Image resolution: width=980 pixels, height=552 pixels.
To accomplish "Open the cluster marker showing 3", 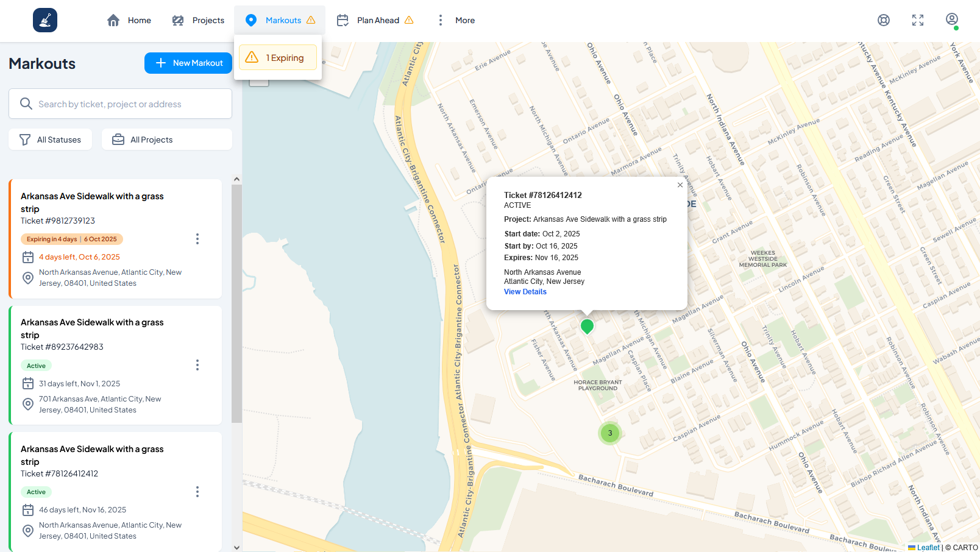I will pyautogui.click(x=609, y=433).
